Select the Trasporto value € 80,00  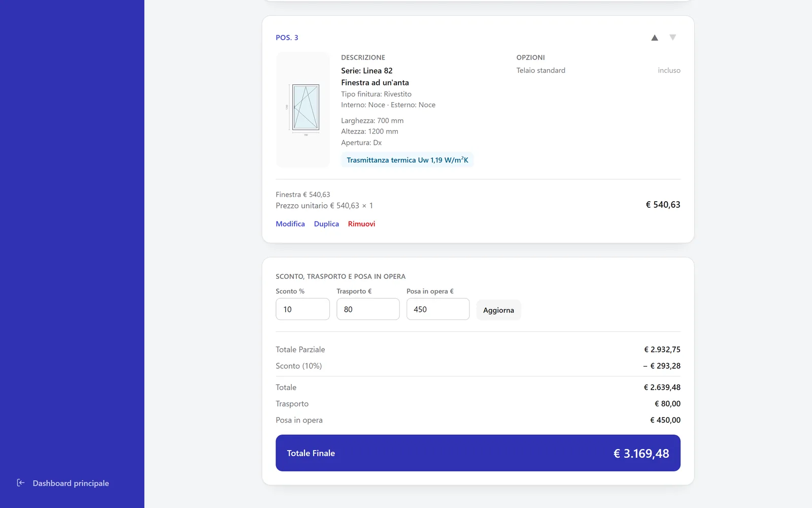667,404
